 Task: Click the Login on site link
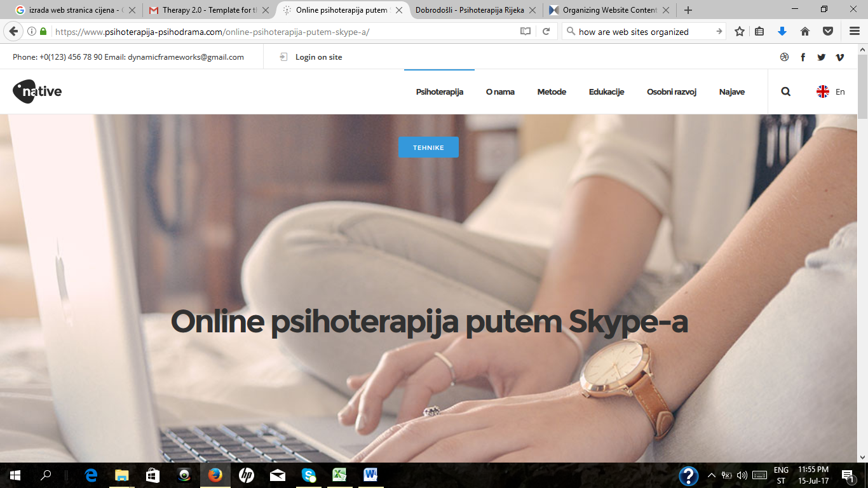point(318,57)
